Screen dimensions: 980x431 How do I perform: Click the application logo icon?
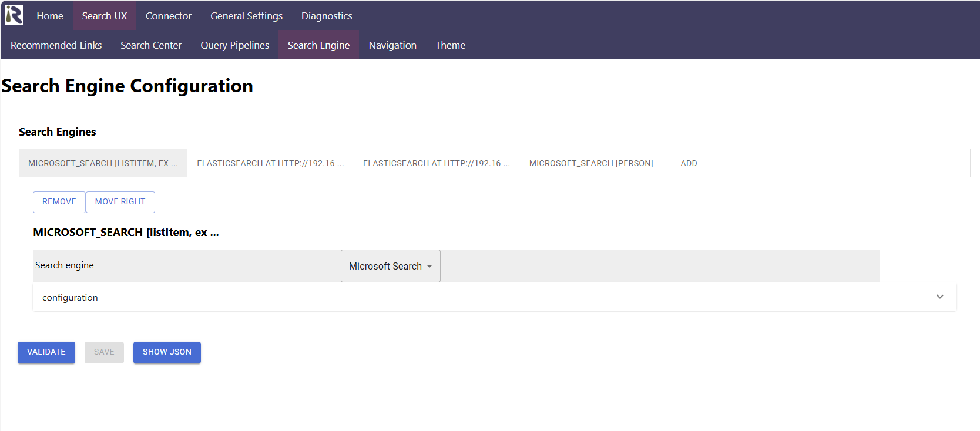[14, 15]
